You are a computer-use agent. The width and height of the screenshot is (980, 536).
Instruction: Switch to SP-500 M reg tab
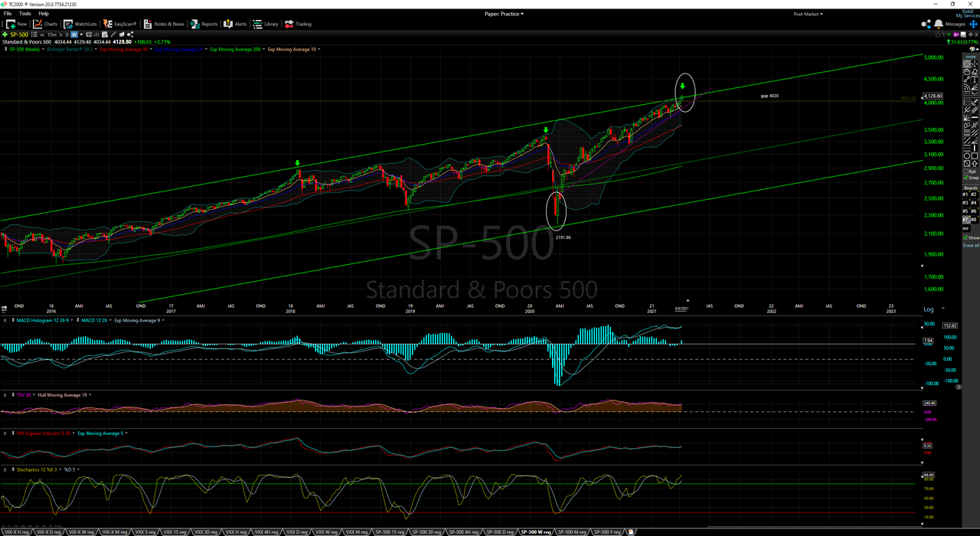point(573,531)
